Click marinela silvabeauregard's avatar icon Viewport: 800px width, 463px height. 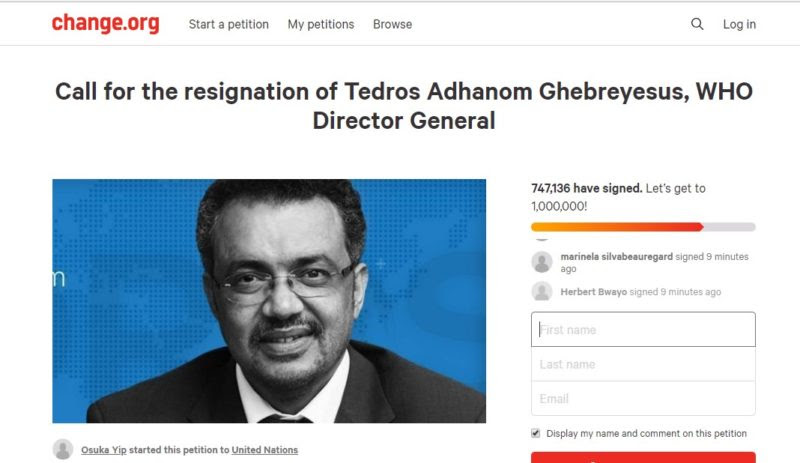pos(542,262)
